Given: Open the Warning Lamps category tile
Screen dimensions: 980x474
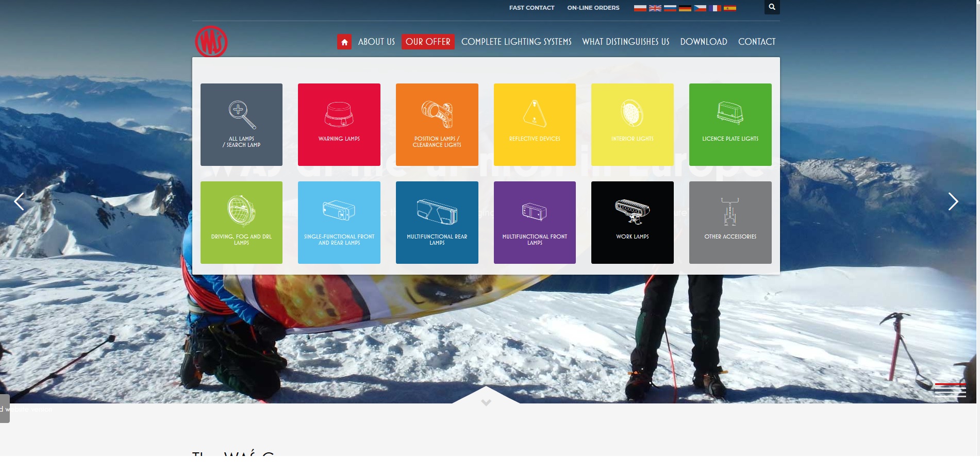Looking at the screenshot, I should coord(339,125).
